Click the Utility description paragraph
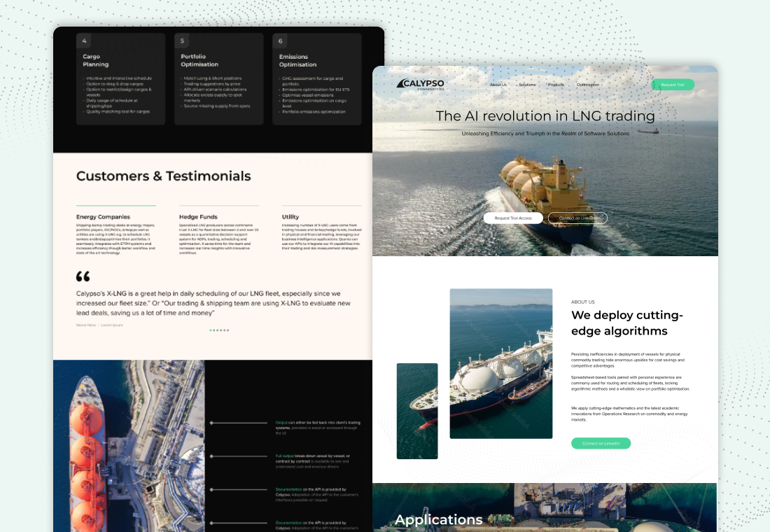This screenshot has width=770, height=532. [x=322, y=237]
